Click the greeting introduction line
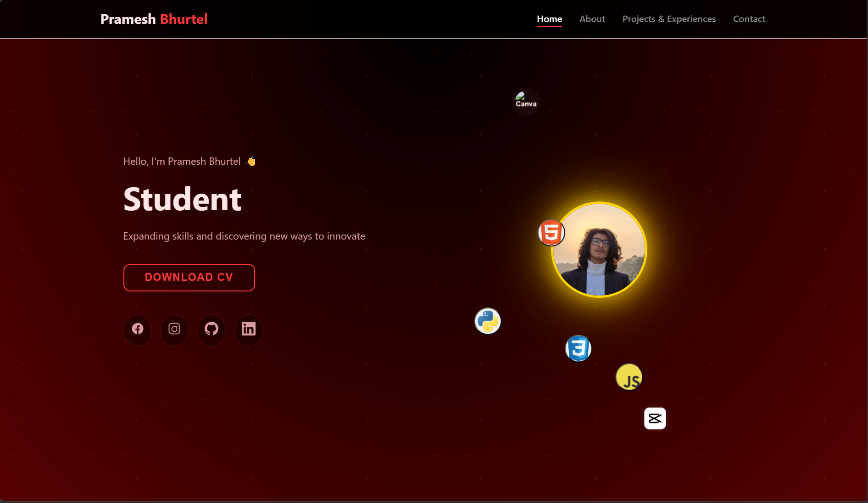 (181, 161)
